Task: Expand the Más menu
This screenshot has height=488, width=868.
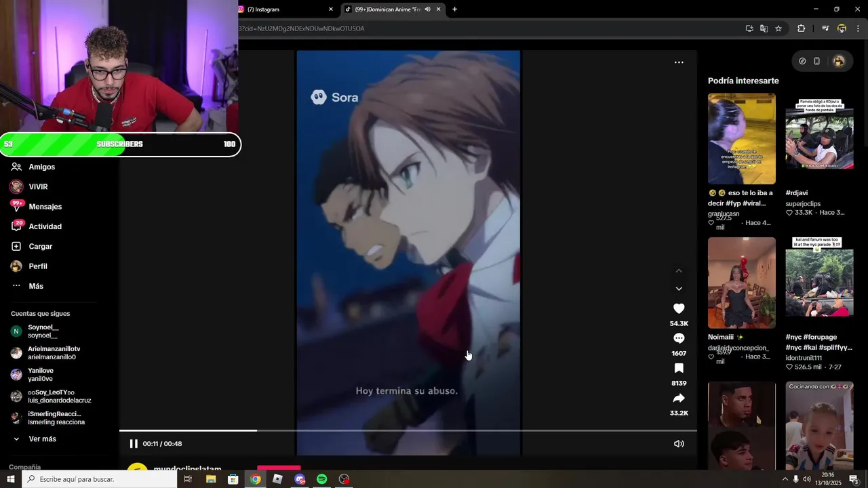Action: (36, 286)
